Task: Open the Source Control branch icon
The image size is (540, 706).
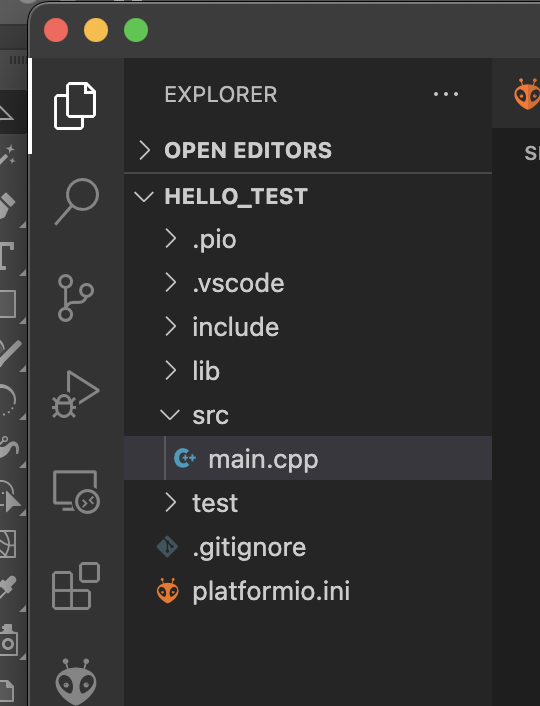Action: pos(75,298)
